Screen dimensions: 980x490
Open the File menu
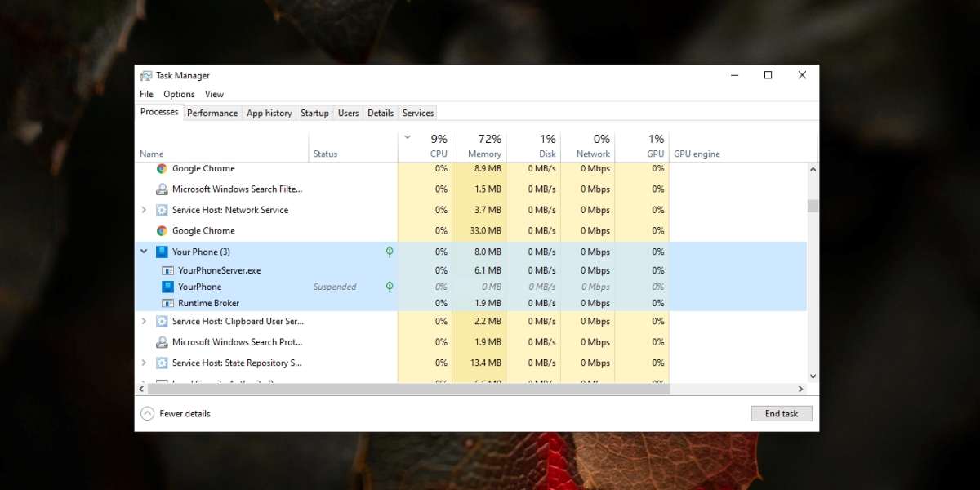tap(146, 94)
